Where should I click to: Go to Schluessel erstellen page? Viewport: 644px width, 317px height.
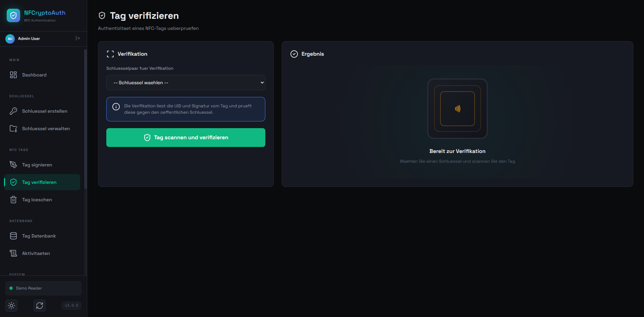tap(44, 111)
